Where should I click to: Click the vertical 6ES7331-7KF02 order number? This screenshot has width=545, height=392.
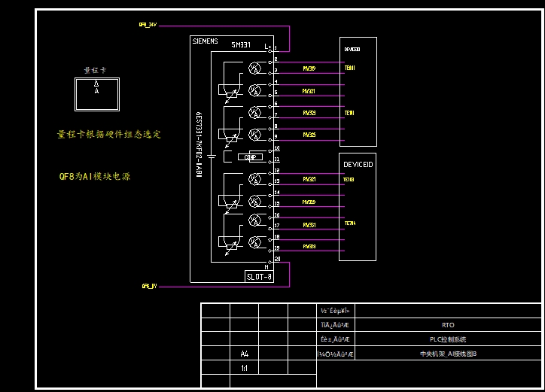199,144
